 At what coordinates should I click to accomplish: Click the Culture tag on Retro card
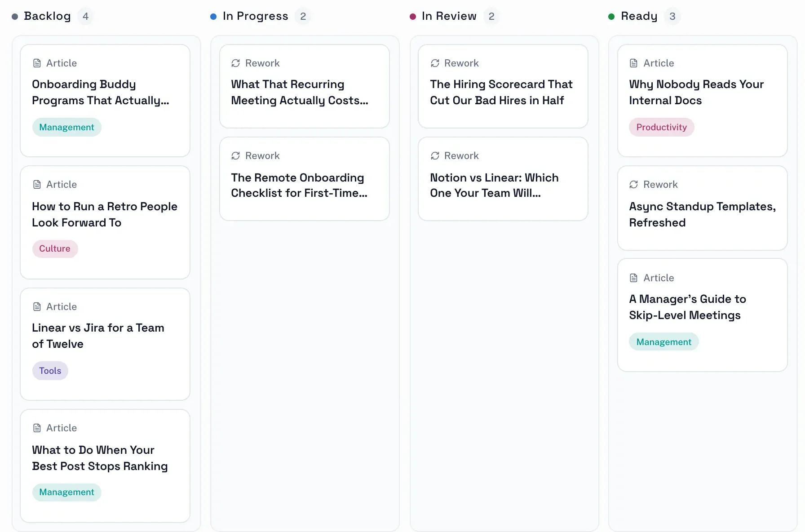tap(55, 249)
